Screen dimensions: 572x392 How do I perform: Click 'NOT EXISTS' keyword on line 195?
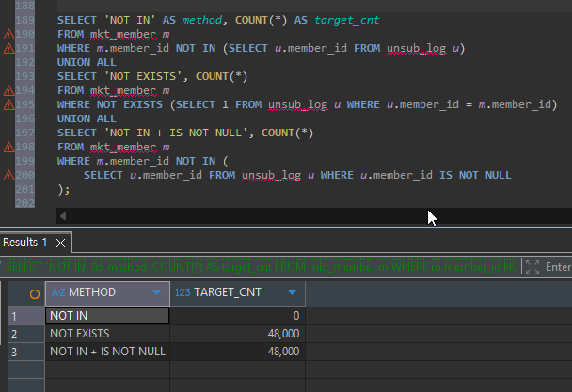pos(130,105)
